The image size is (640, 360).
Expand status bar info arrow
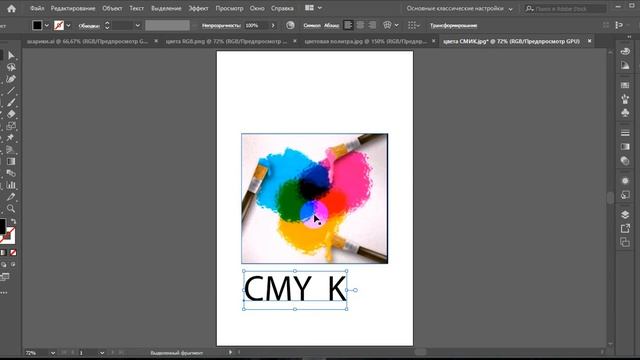pos(230,352)
